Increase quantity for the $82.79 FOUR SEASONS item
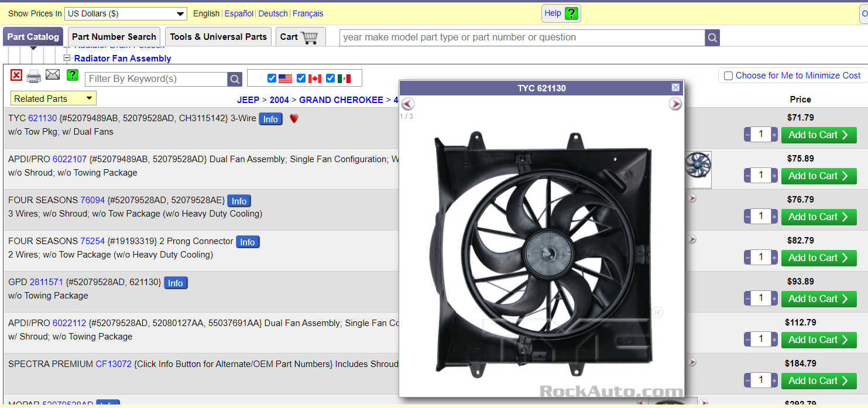The height and width of the screenshot is (408, 868). (x=774, y=258)
